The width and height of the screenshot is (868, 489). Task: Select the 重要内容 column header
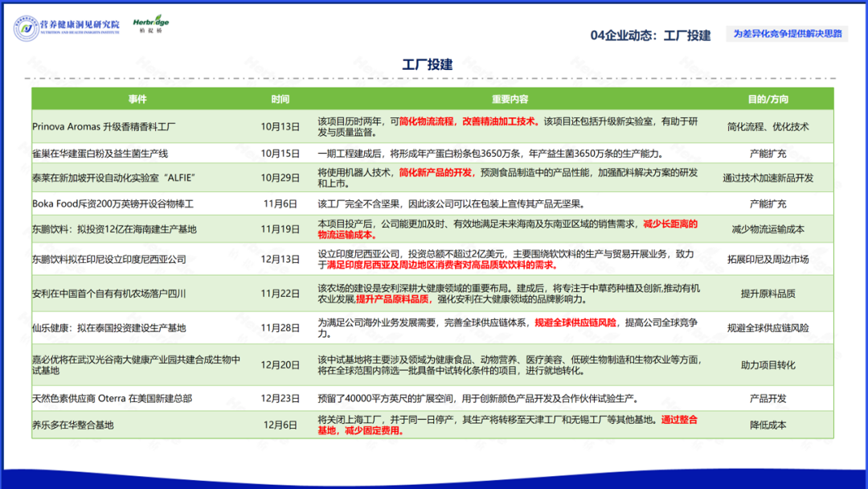click(510, 100)
